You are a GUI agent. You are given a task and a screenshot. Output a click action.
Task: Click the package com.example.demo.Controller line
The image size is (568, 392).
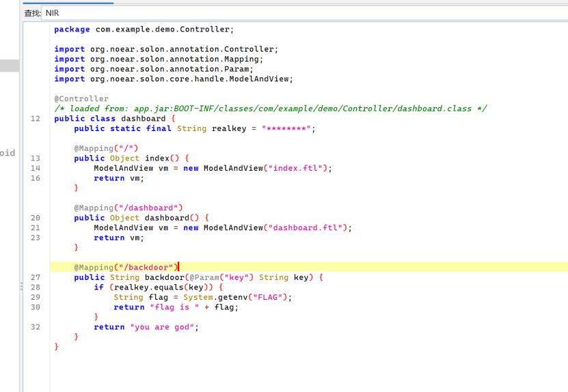click(144, 29)
